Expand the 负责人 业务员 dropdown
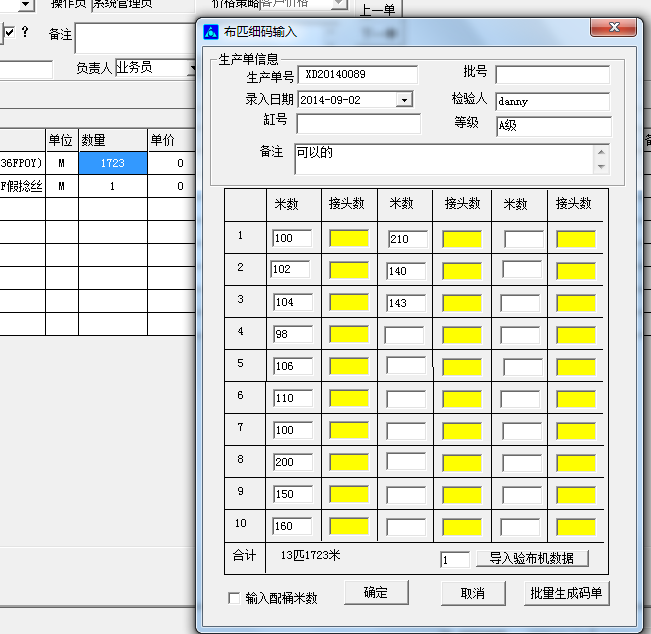 (x=192, y=68)
